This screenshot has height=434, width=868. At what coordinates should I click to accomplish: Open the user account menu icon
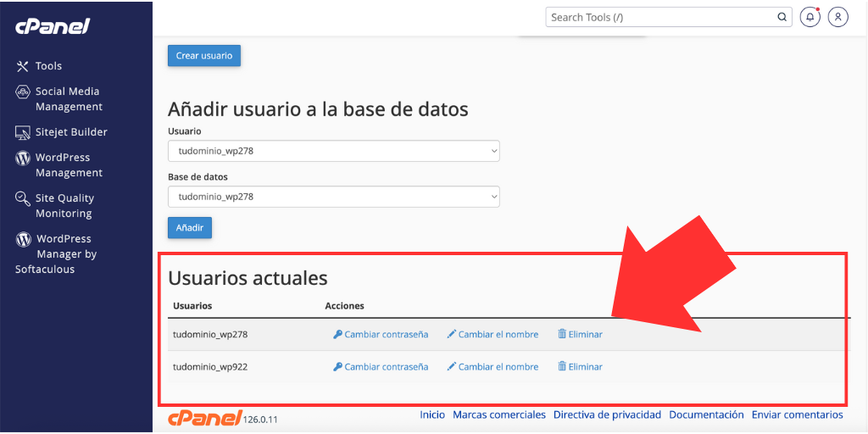838,17
